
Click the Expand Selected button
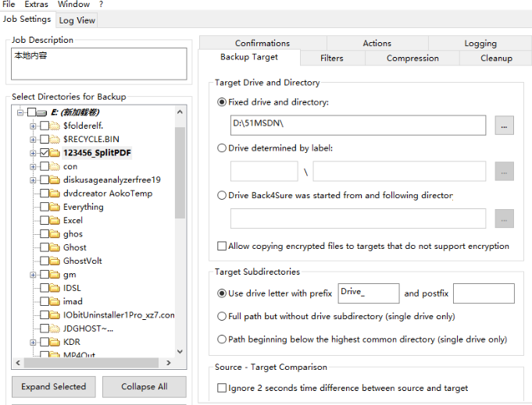pyautogui.click(x=53, y=387)
